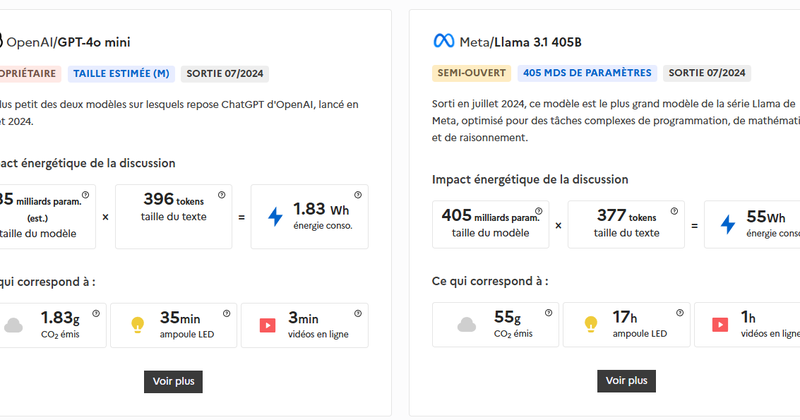Show info tooltip for 377 tokens
This screenshot has width=800, height=420.
[674, 210]
